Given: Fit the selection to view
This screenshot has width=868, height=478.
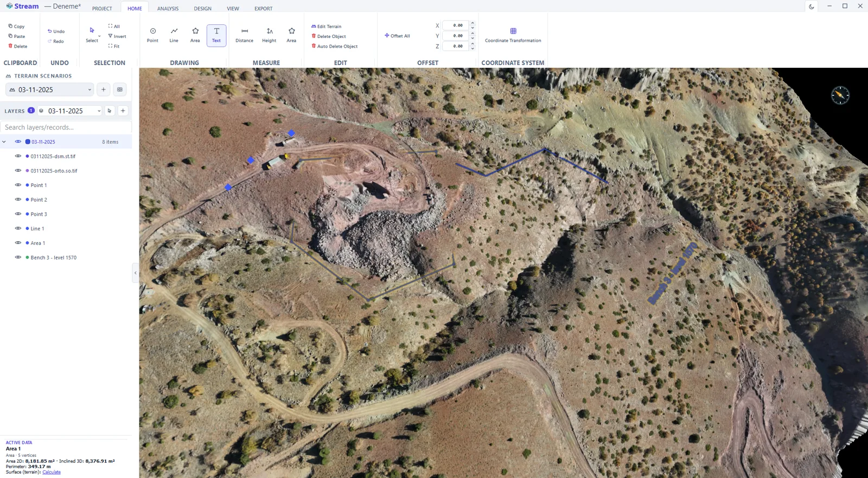Looking at the screenshot, I should point(114,46).
